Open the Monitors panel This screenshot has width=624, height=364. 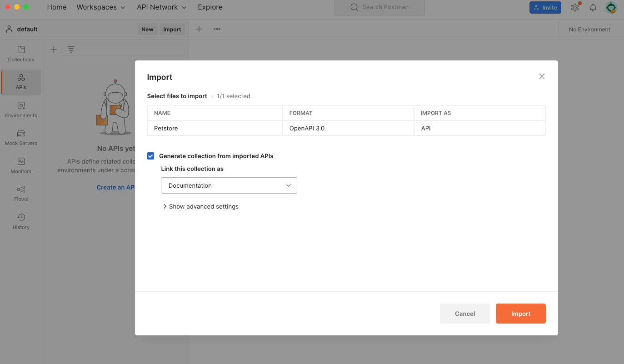coord(20,165)
